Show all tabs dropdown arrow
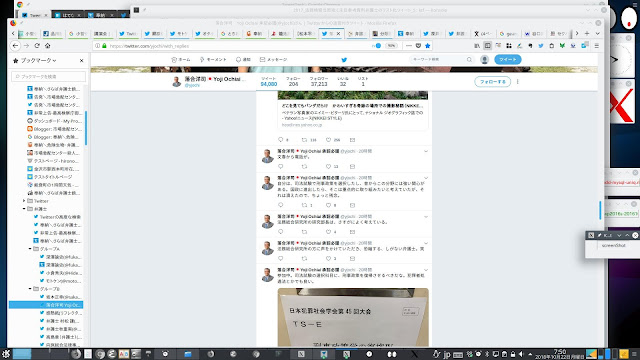This screenshot has height=360, width=640. pos(597,33)
